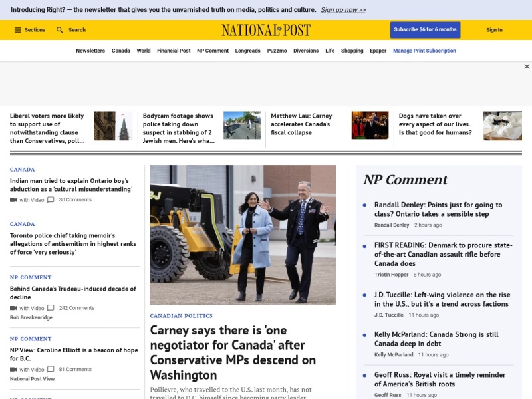The width and height of the screenshot is (532, 399).
Task: Click Subscribe $6 for 6 months button
Action: [x=425, y=30]
